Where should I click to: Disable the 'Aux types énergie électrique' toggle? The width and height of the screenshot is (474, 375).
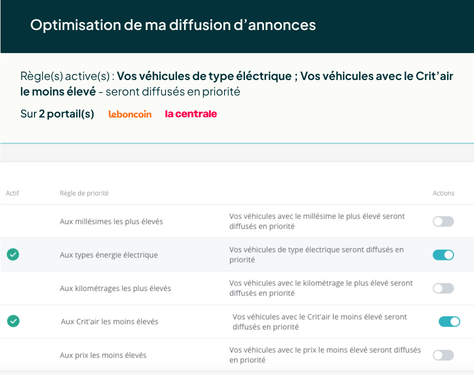point(443,255)
